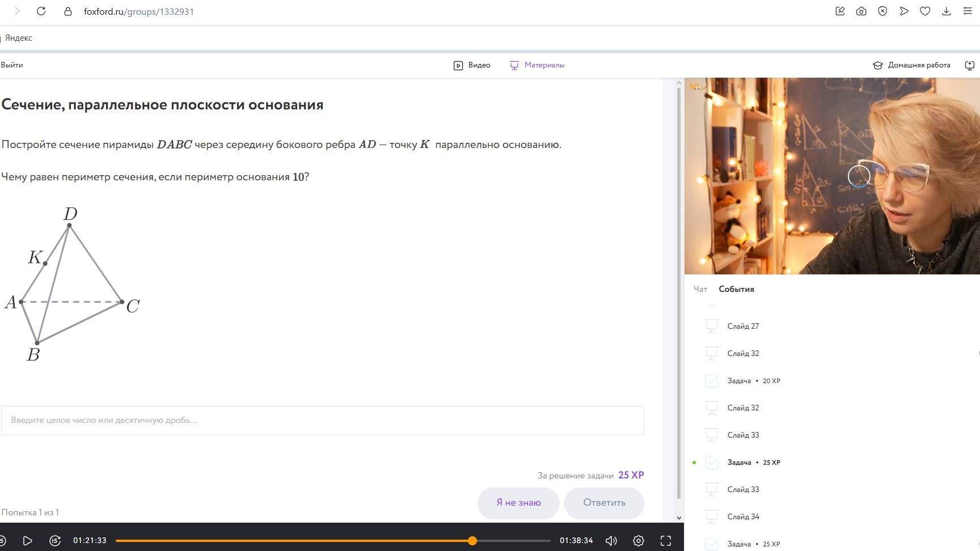980x551 pixels.
Task: Mute the video volume icon
Action: (611, 541)
